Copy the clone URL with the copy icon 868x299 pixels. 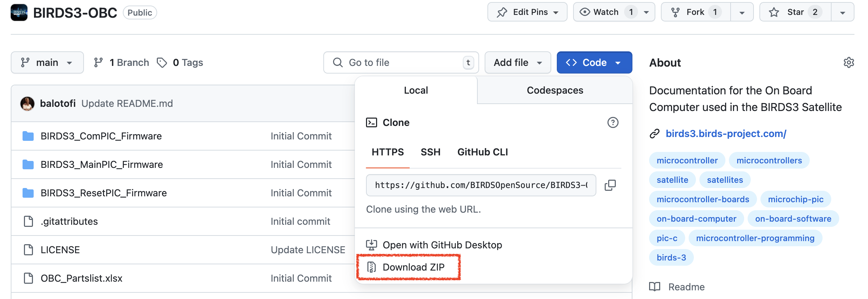click(610, 185)
